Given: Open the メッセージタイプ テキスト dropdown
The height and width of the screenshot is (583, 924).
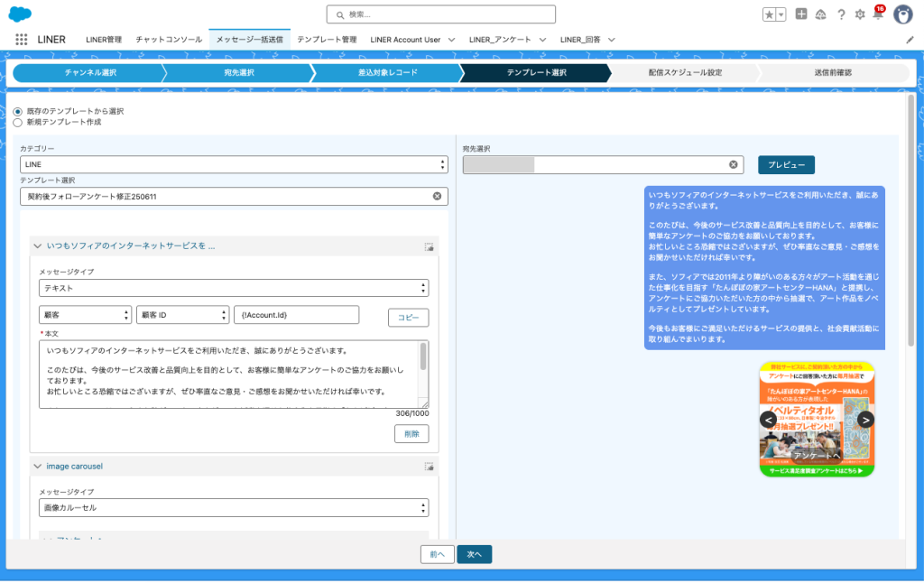Looking at the screenshot, I should click(x=234, y=288).
